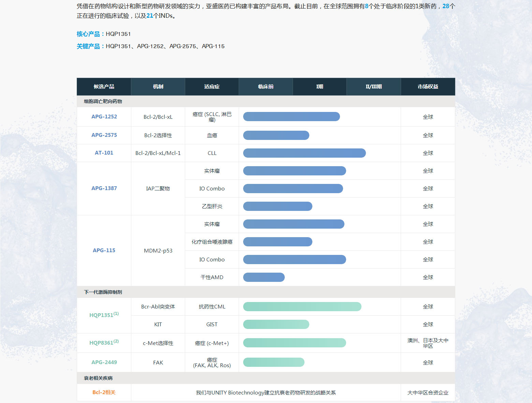Click the 临床前 column header
This screenshot has height=403, width=532.
click(x=266, y=87)
